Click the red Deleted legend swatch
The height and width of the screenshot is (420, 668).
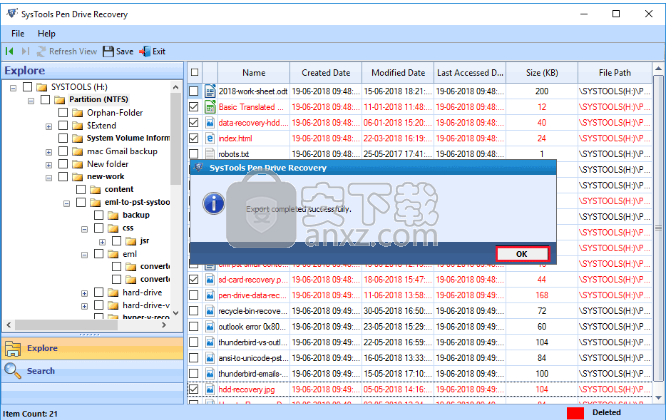point(575,413)
